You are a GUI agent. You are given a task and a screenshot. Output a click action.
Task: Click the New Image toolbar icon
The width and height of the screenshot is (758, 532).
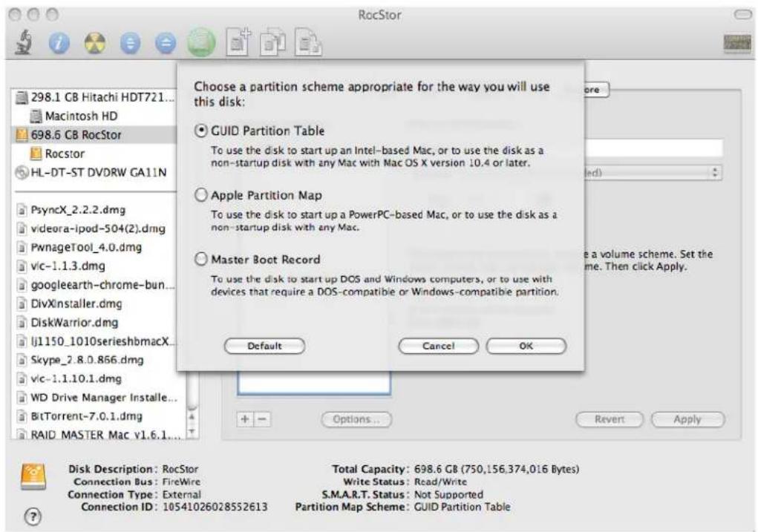[x=238, y=42]
